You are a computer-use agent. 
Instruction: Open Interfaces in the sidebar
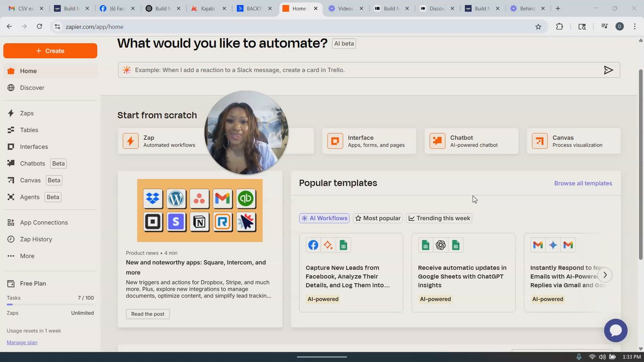point(50,147)
